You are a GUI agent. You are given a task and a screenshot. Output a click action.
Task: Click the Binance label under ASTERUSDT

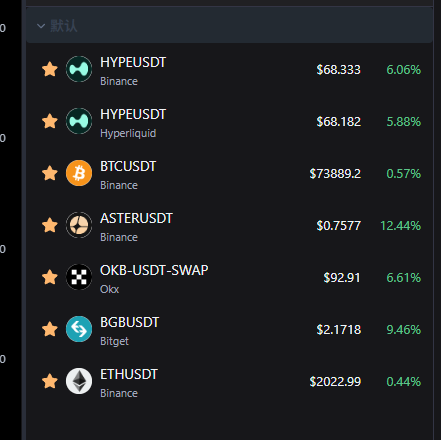click(119, 237)
